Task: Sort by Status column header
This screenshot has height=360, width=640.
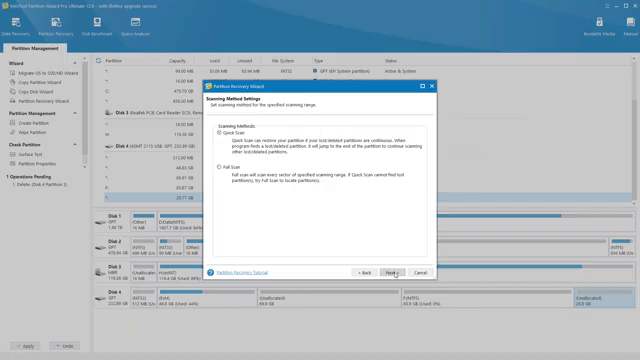Action: tap(391, 61)
